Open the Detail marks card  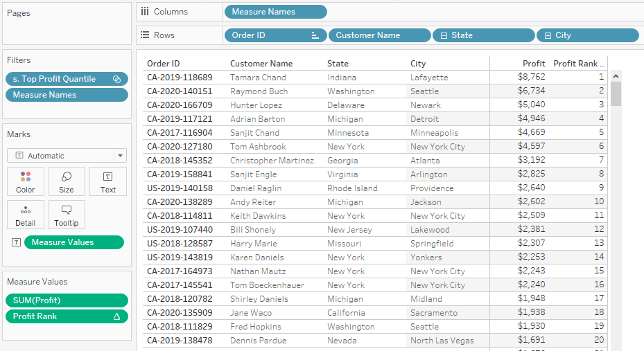pyautogui.click(x=26, y=215)
